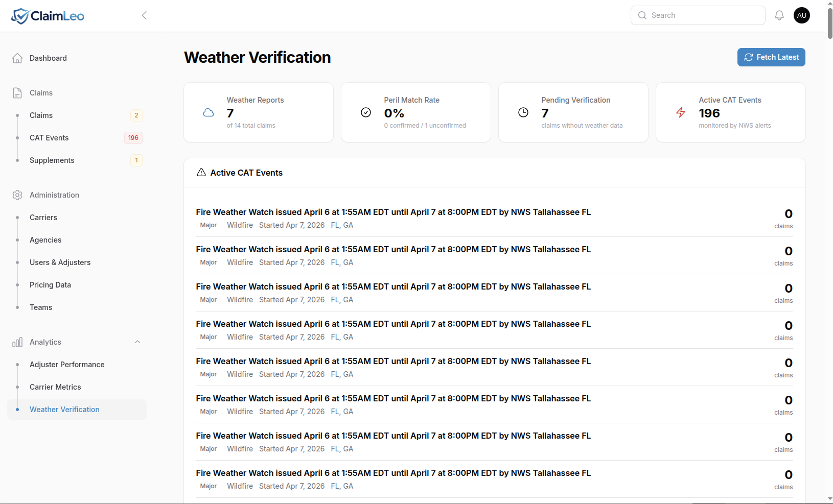Click the clock icon on Pending Verification card

coord(523,112)
